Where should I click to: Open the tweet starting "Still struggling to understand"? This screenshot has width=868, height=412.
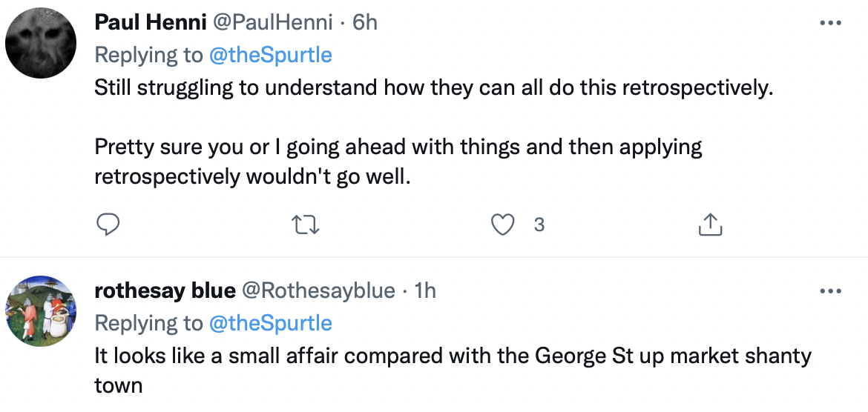point(434,87)
